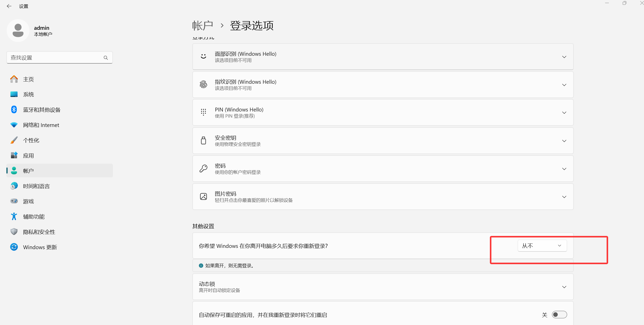644x325 pixels.
Task: Expand the 动态锁 section
Action: (564, 287)
